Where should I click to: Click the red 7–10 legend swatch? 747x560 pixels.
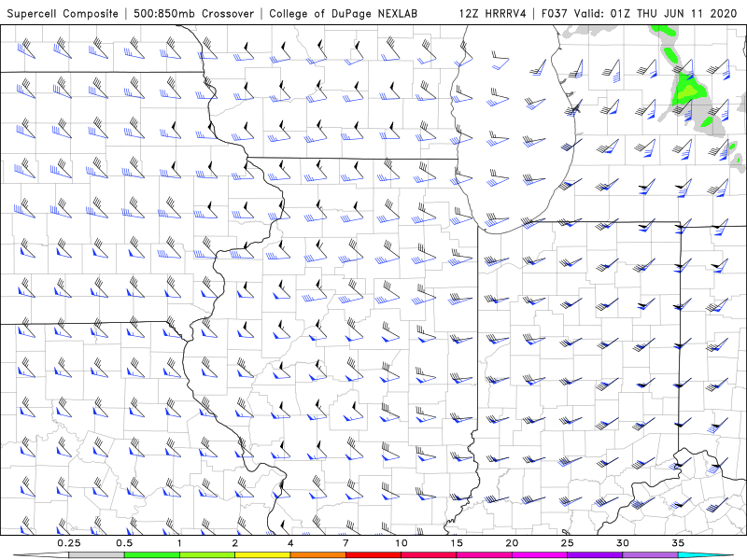(373, 555)
